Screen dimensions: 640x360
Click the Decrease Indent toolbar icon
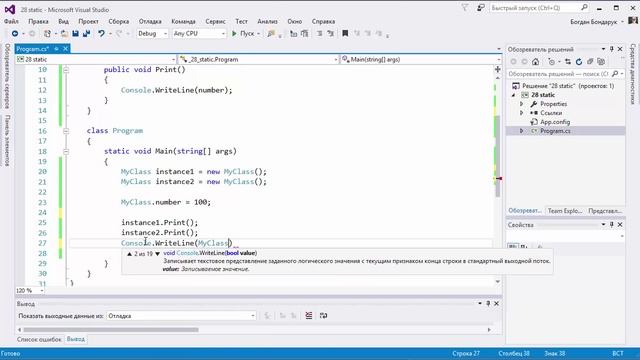(x=293, y=33)
